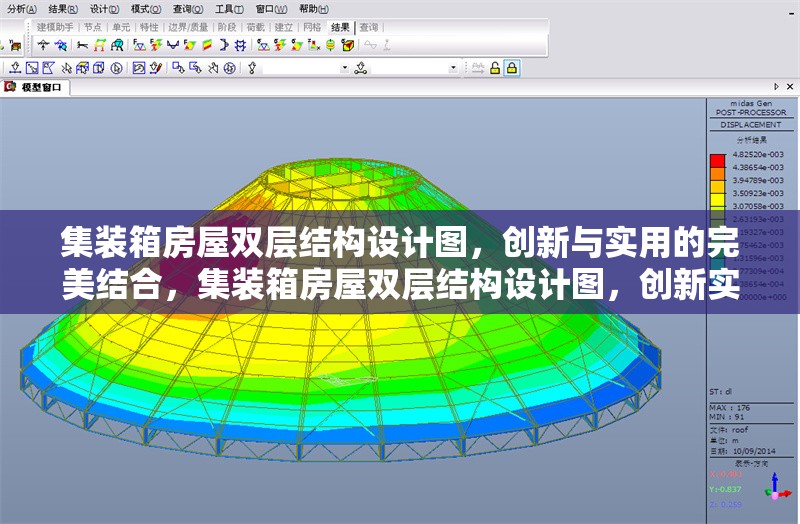Click the closed padlock icon in toolbar

[x=512, y=68]
